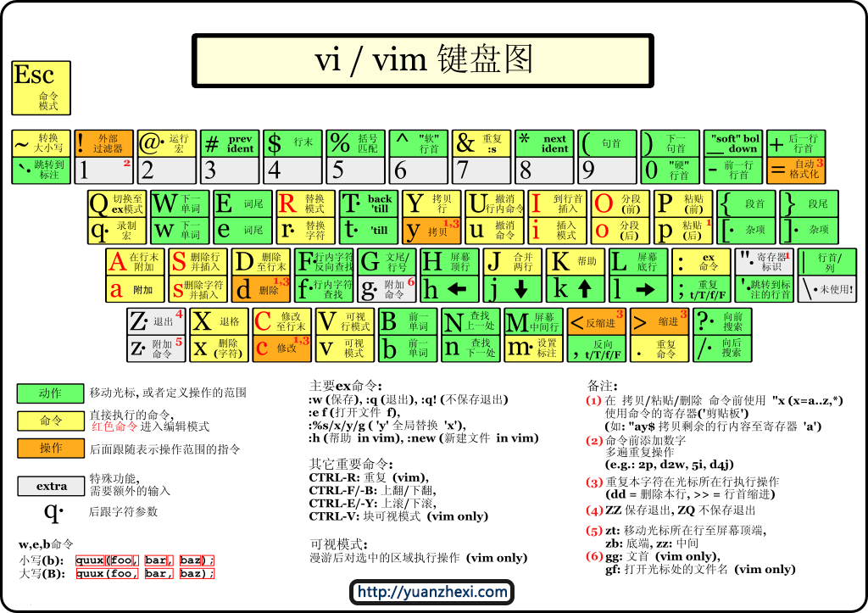Click the uppercase A 在行末附加 key
Viewport: 868px width, 613px height.
coord(135,263)
